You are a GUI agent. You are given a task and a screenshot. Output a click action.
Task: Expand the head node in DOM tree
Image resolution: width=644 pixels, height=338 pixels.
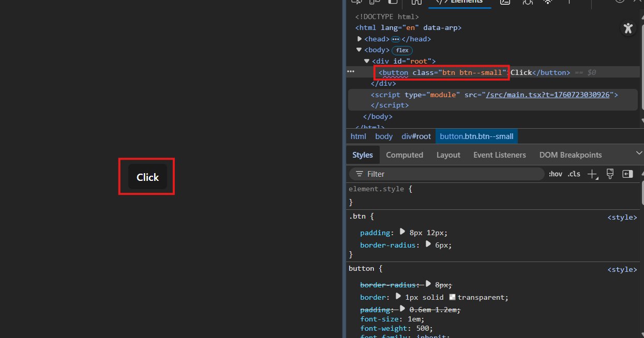(360, 39)
